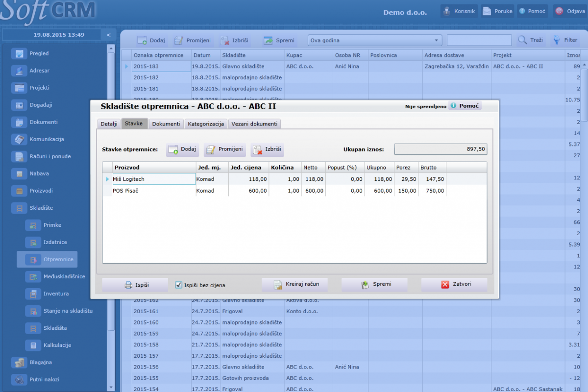This screenshot has height=392, width=588.
Task: Open the Dokumenti sidebar icon
Action: pos(19,122)
